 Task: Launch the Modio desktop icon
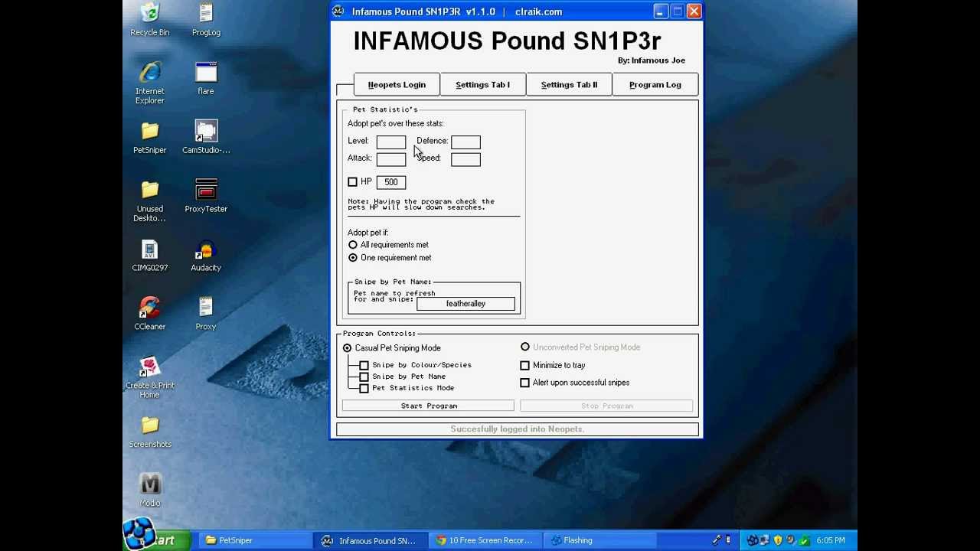150,491
